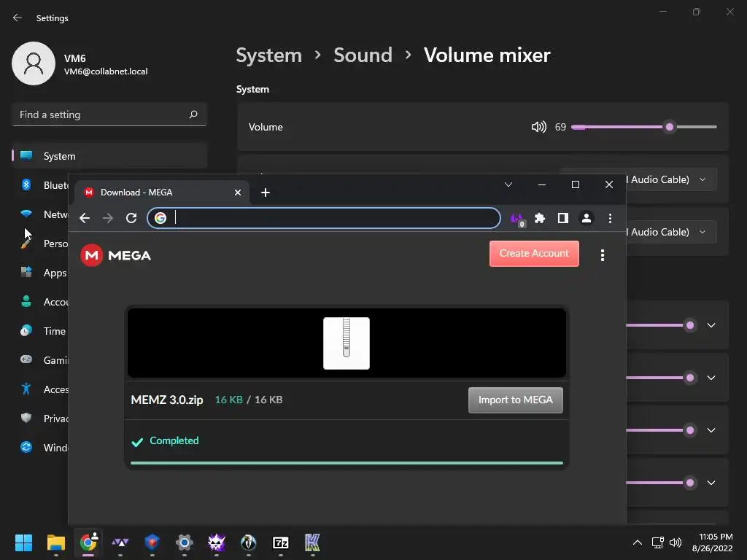The width and height of the screenshot is (747, 560).
Task: Open MEGA page three-dot menu
Action: (x=603, y=255)
